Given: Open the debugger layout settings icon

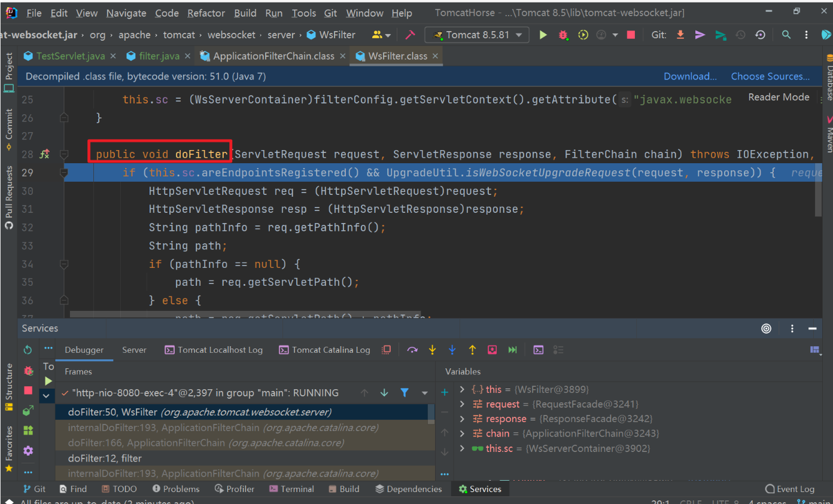Looking at the screenshot, I should click(x=814, y=350).
